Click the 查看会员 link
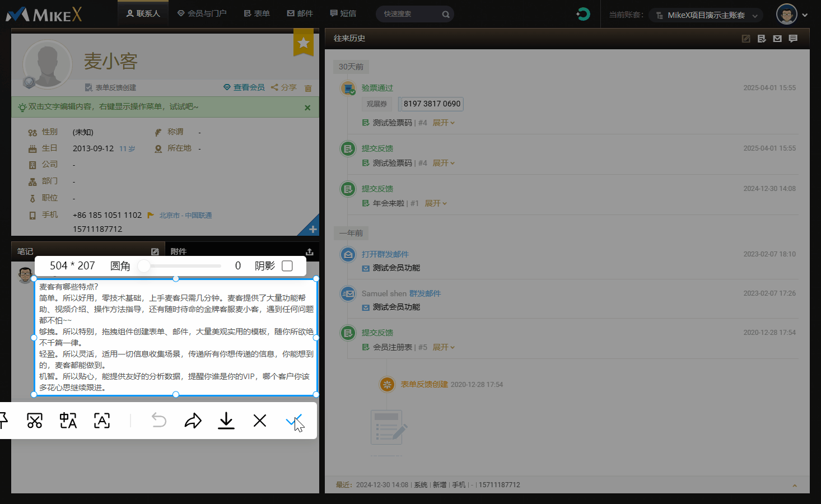This screenshot has width=821, height=504. pos(244,87)
